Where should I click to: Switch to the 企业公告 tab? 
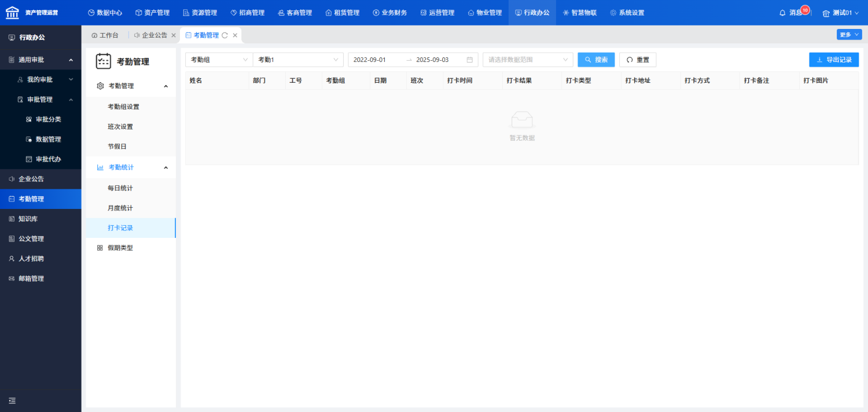(x=150, y=35)
